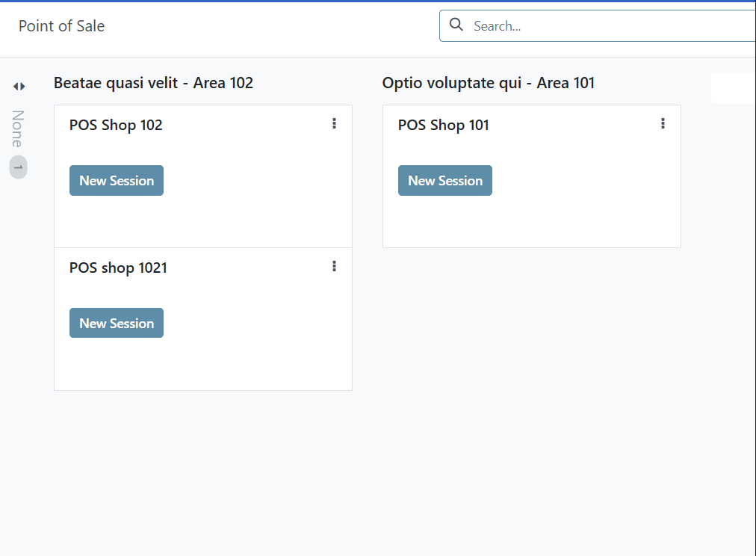The image size is (756, 556).
Task: Open the three-dot menu on POS Shop 101 card
Action: pyautogui.click(x=663, y=123)
